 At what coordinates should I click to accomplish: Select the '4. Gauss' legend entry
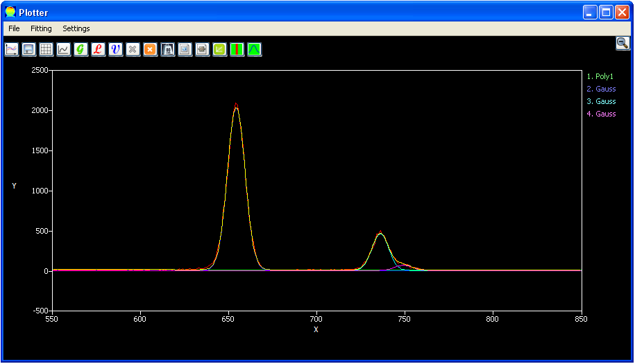[601, 114]
